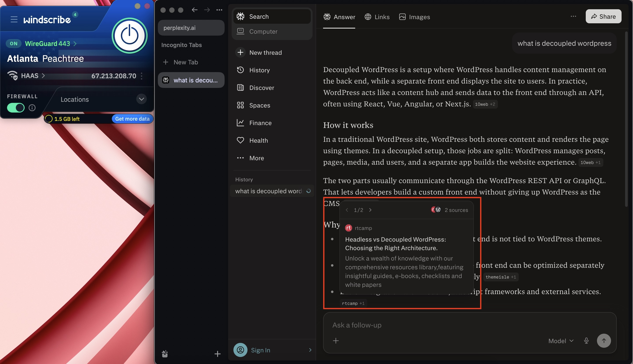Image resolution: width=633 pixels, height=364 pixels.
Task: Click the ON connection status badge
Action: click(13, 44)
